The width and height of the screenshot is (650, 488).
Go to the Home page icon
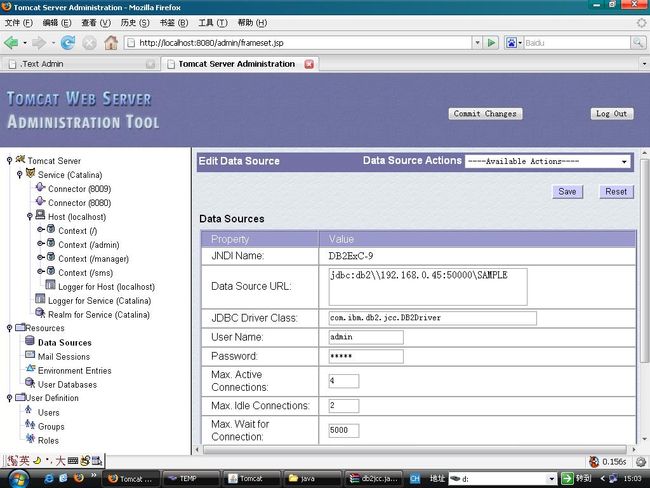111,42
